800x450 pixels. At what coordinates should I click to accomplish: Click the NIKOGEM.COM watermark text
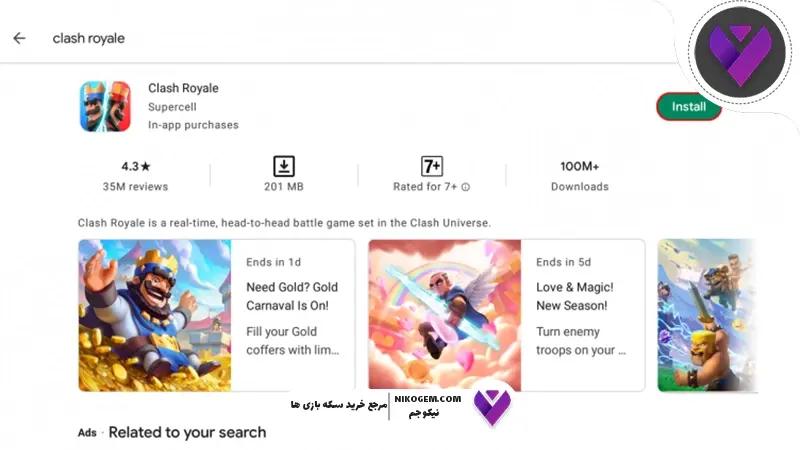[x=428, y=399]
